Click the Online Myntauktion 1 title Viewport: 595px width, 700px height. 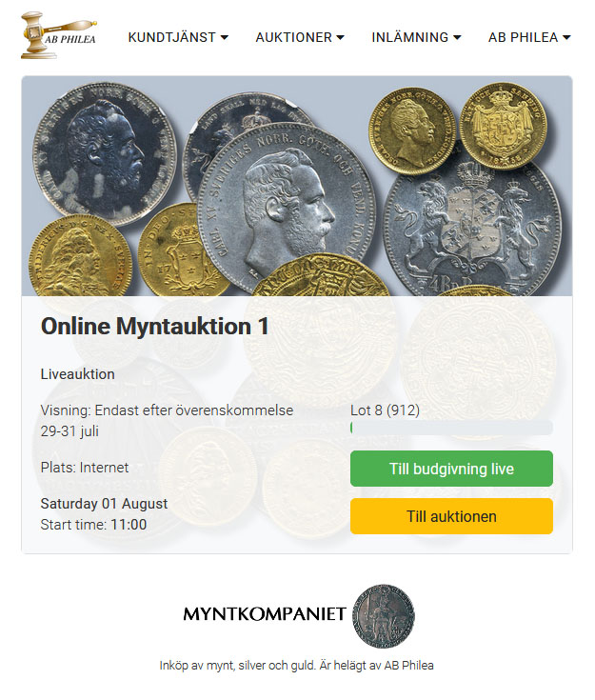pos(154,326)
